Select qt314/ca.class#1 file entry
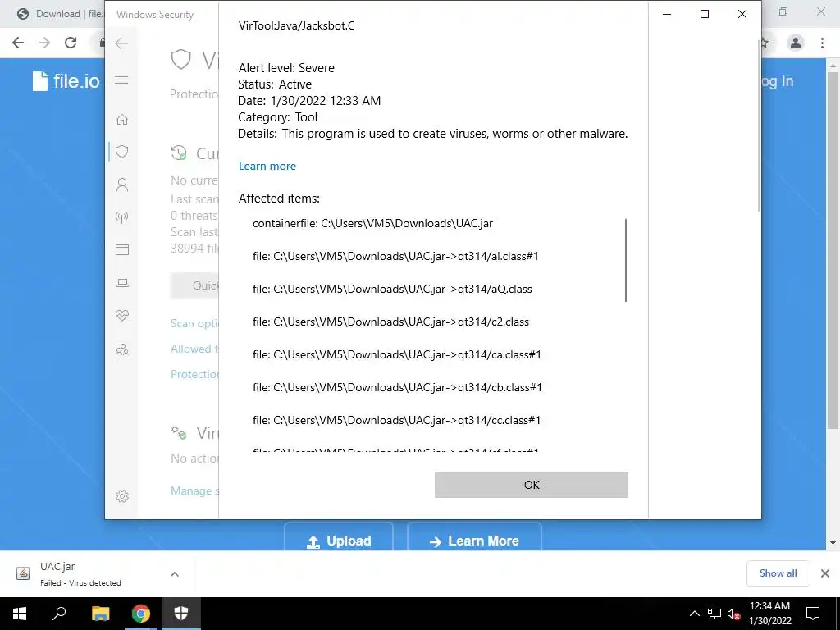Viewport: 840px width, 630px height. [x=396, y=354]
